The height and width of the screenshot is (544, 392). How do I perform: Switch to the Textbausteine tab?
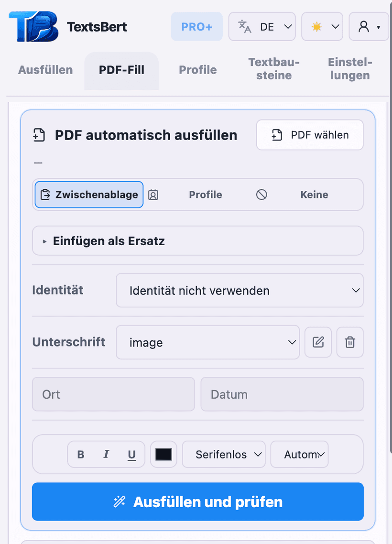(273, 69)
